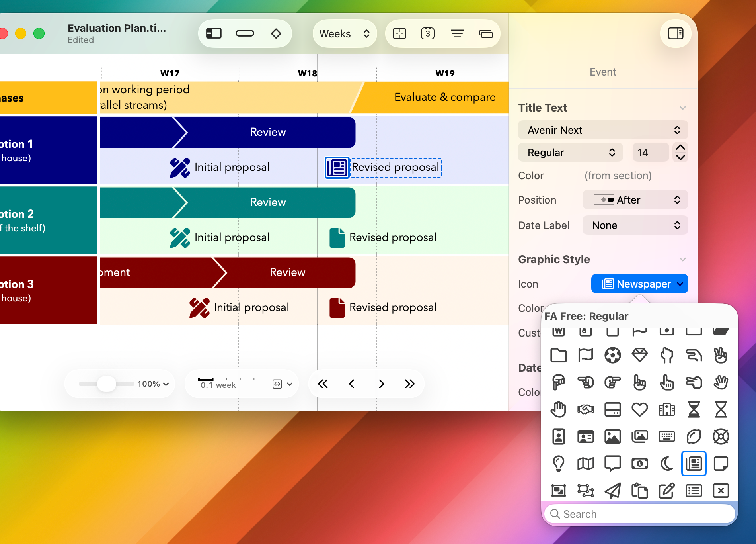Toggle the right inspector panel
Image resolution: width=756 pixels, height=544 pixels.
675,33
